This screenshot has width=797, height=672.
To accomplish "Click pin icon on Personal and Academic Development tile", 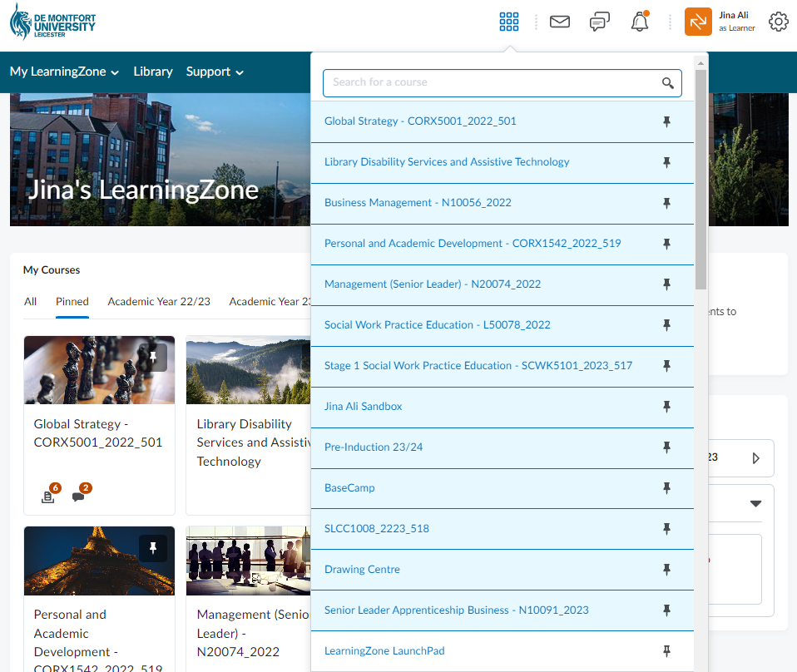I will pos(153,548).
